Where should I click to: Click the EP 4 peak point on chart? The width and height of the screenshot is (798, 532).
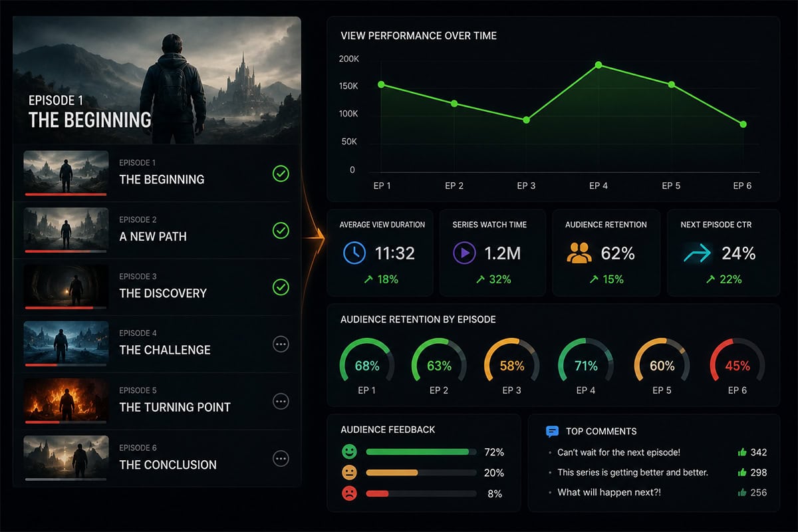pos(598,65)
